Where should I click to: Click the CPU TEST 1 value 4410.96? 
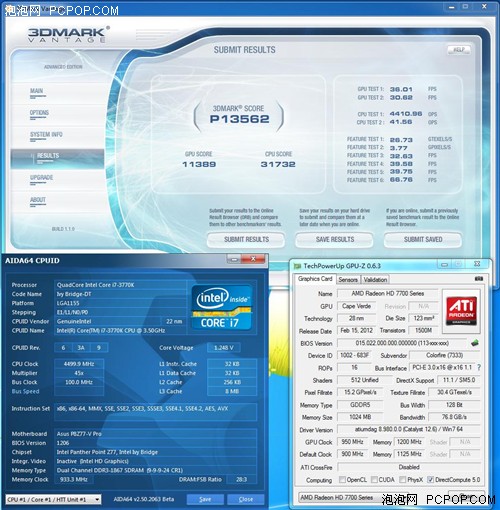pyautogui.click(x=406, y=114)
